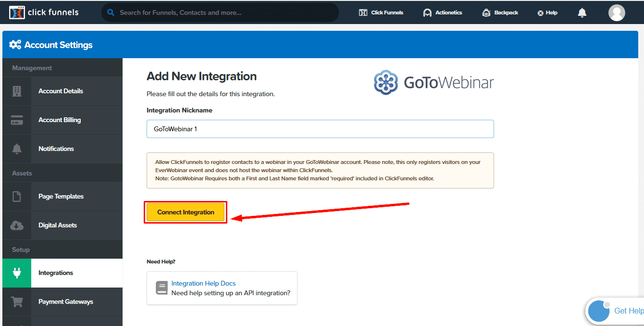Click the 'Need Help?' label
The height and width of the screenshot is (326, 644).
coord(161,262)
